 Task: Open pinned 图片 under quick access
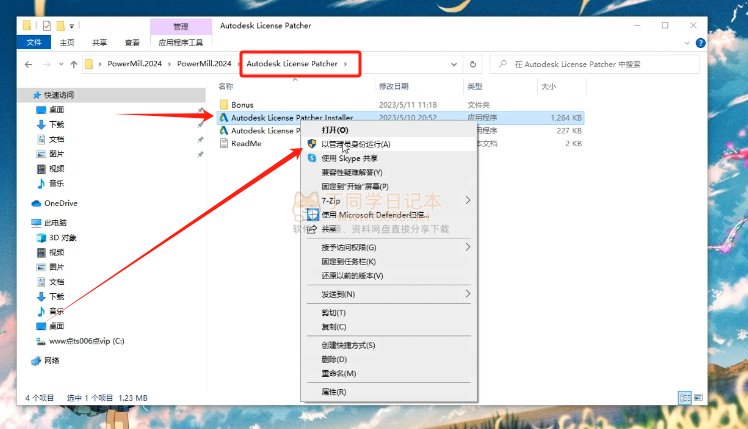(56, 154)
